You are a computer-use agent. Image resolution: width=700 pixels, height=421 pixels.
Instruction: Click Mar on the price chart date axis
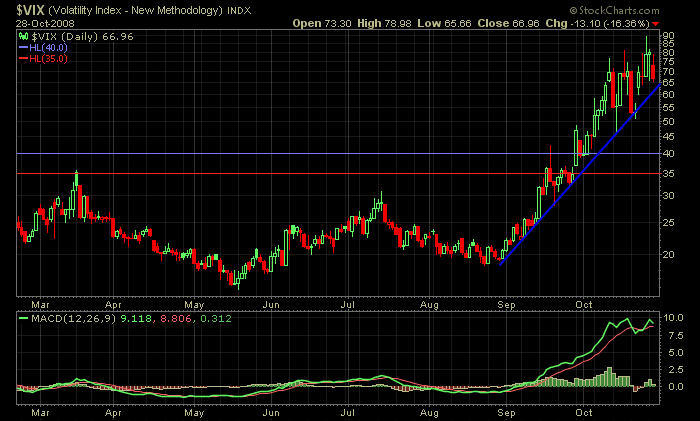pos(40,304)
